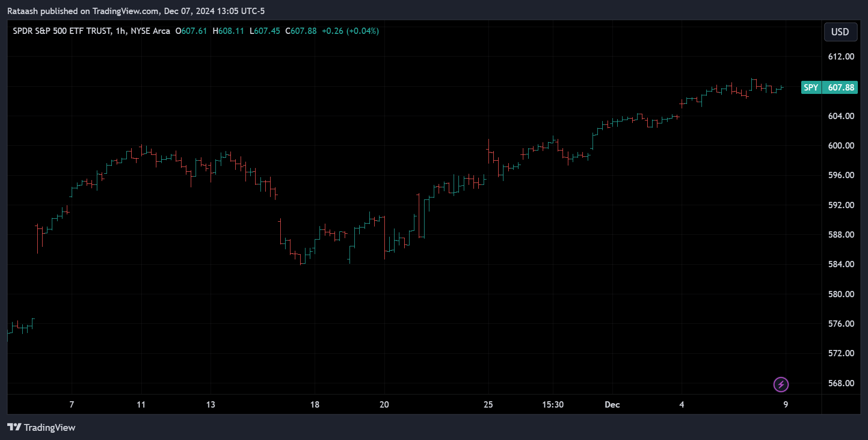
Task: Click the 572.00 price axis label
Action: point(841,353)
